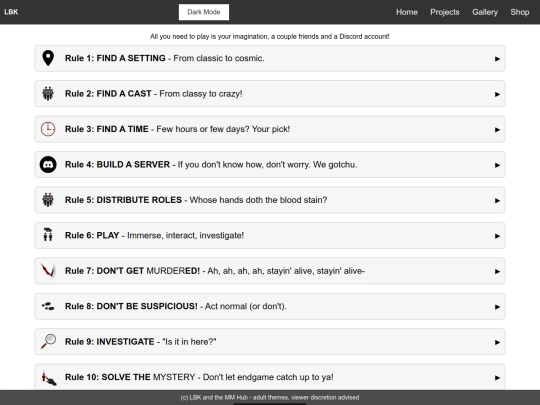540x405 pixels.
Task: Click 'Rule 4: BUILD A SERVER' title
Action: tap(117, 165)
